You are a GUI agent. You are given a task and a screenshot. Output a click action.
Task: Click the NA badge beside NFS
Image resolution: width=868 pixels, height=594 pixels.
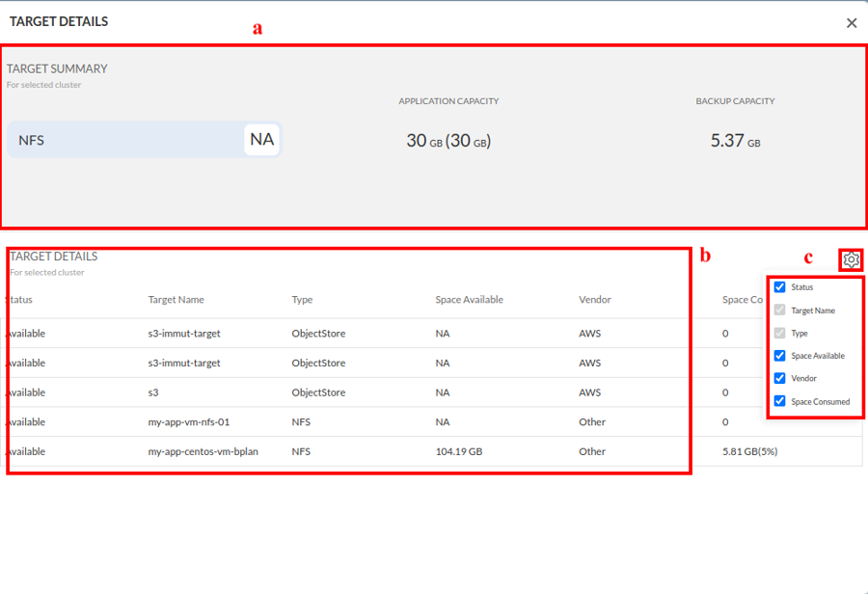pos(261,140)
